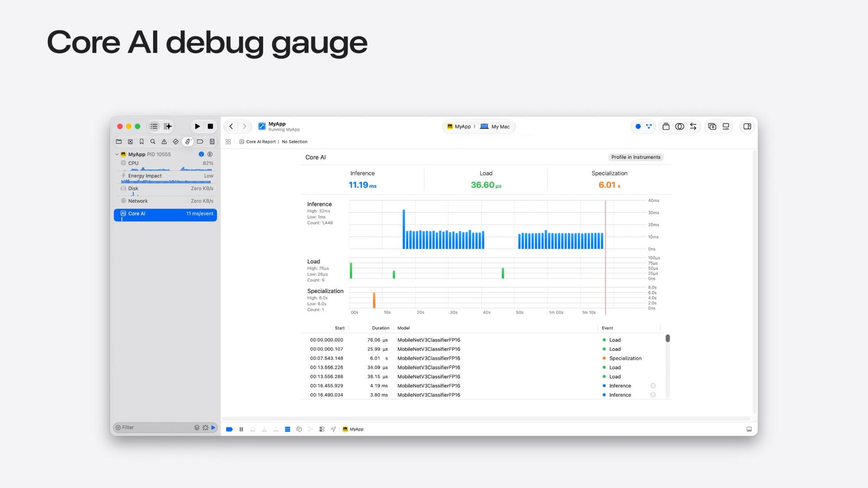Toggle breakpoints with the blue tag
The width and height of the screenshot is (868, 488).
(229, 429)
